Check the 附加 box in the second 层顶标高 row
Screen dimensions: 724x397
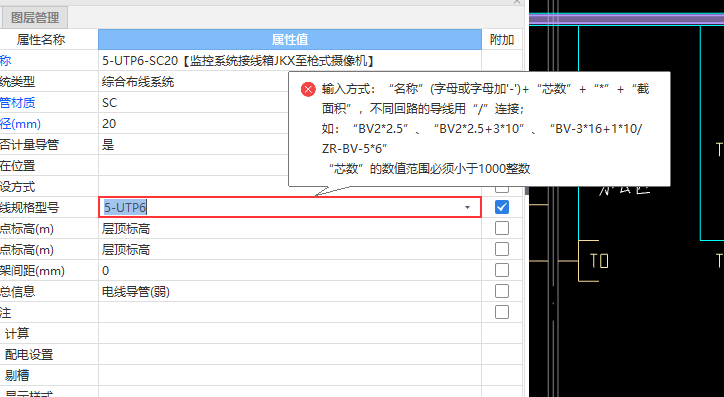tap(502, 249)
